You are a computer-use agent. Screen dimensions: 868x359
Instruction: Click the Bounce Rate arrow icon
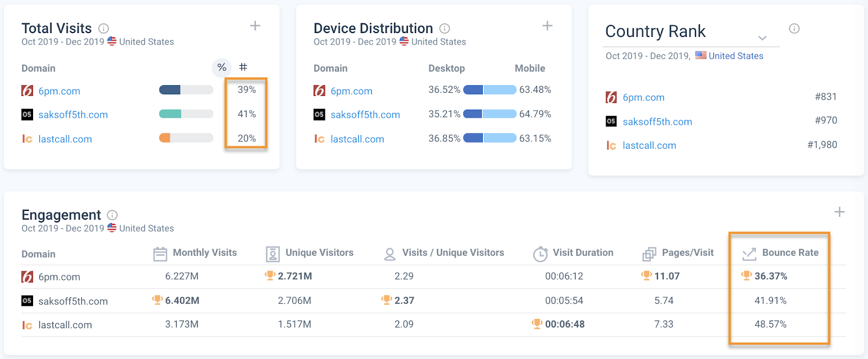click(x=749, y=254)
